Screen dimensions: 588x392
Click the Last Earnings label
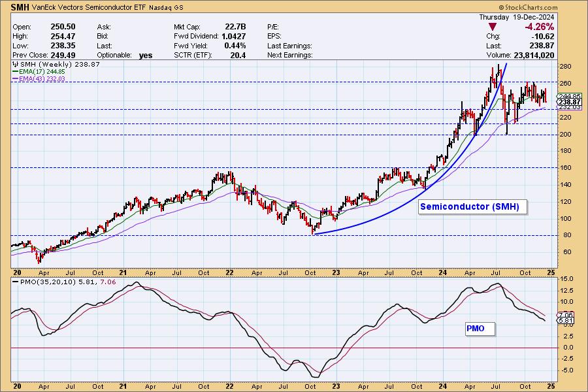pos(289,46)
